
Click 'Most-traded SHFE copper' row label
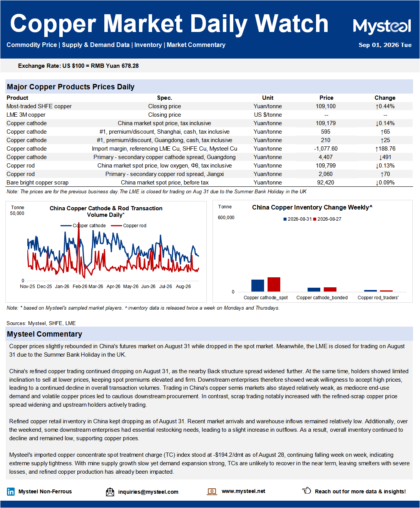pos(39,106)
